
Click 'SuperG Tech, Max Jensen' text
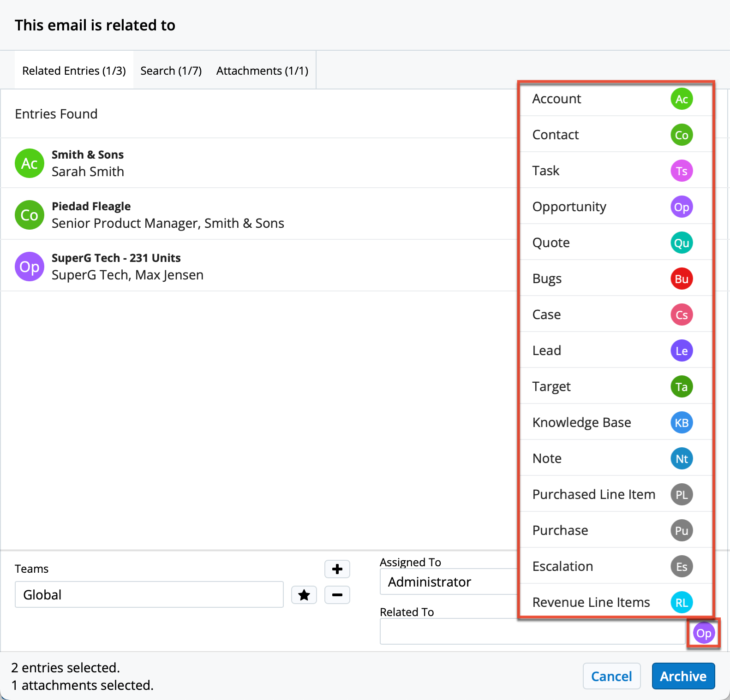[127, 275]
